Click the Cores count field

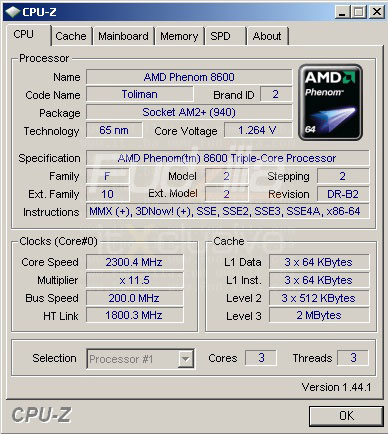click(261, 358)
